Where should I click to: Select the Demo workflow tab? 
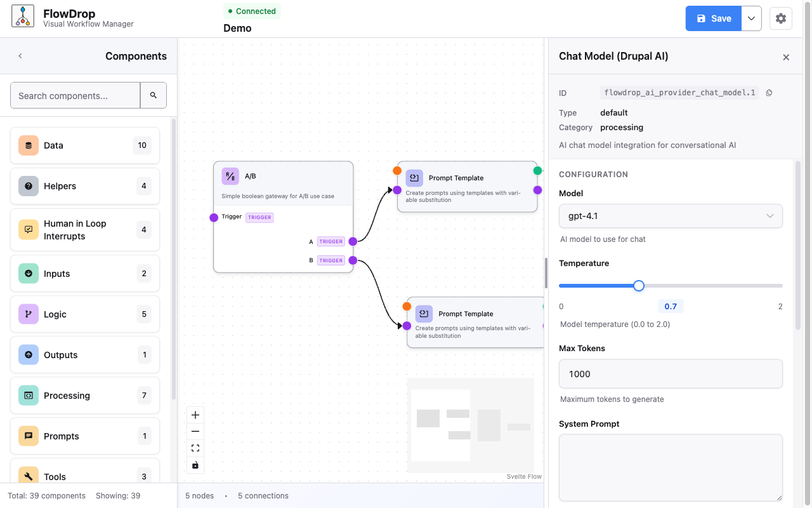tap(237, 28)
